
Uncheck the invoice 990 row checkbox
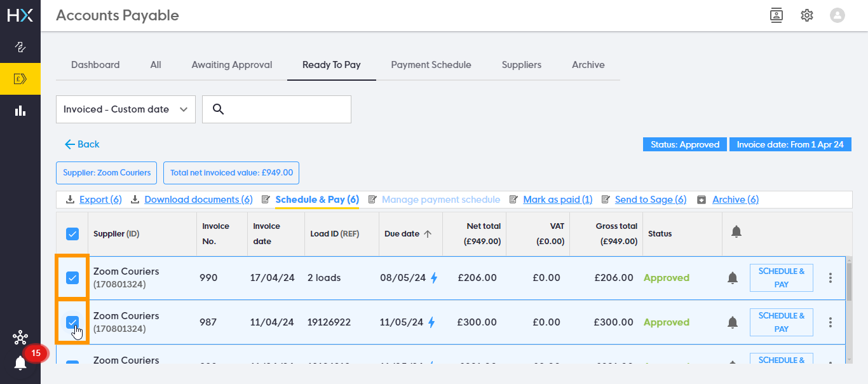(72, 278)
